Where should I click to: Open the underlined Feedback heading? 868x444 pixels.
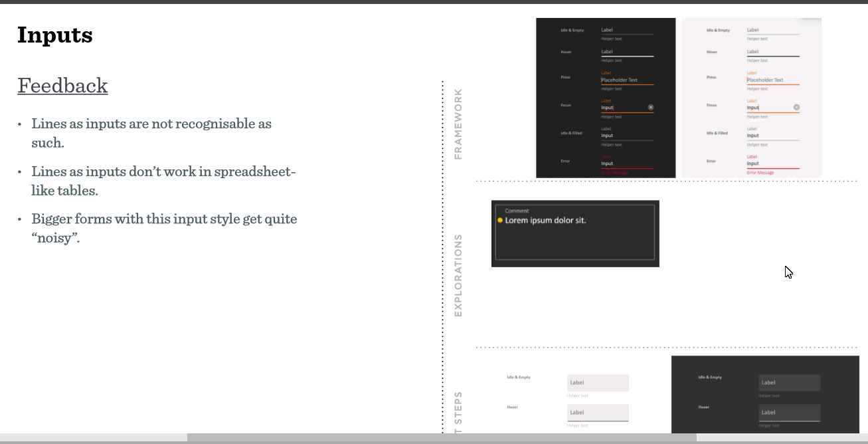click(x=62, y=86)
